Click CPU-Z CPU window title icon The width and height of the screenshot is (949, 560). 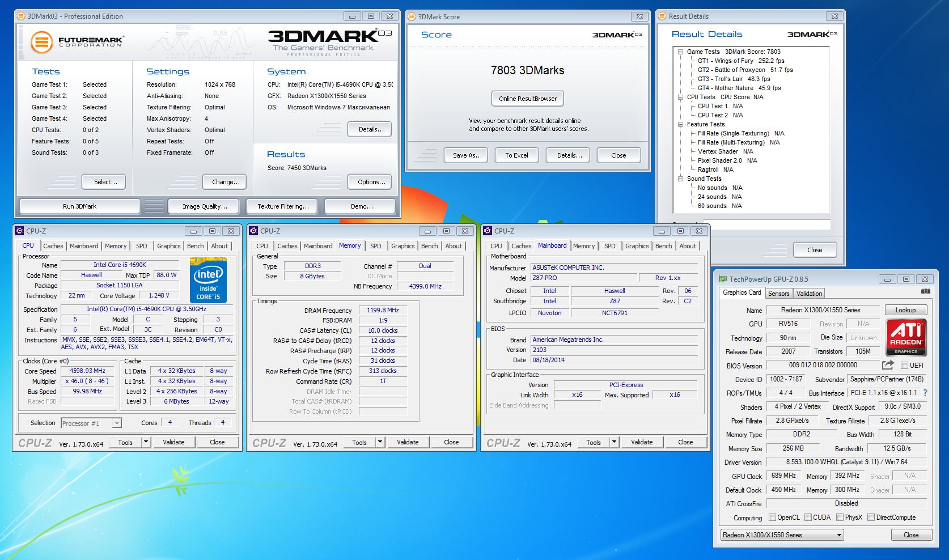tap(20, 231)
